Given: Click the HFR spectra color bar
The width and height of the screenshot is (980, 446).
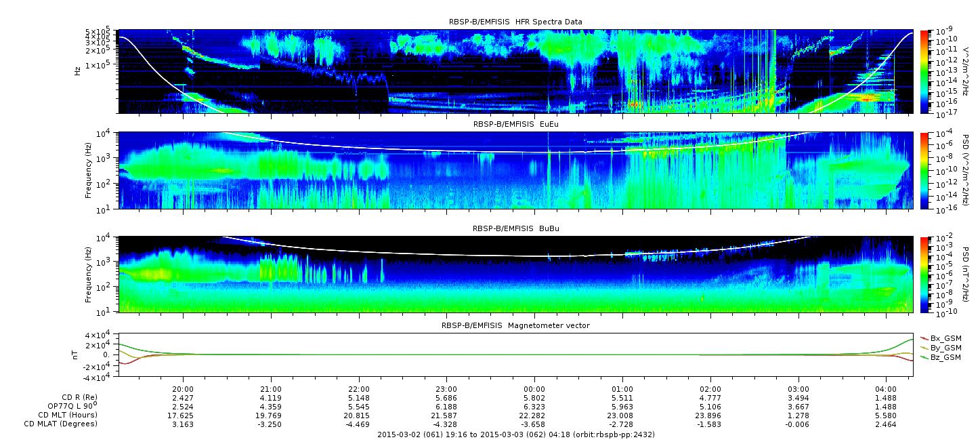Looking at the screenshot, I should pos(924,71).
